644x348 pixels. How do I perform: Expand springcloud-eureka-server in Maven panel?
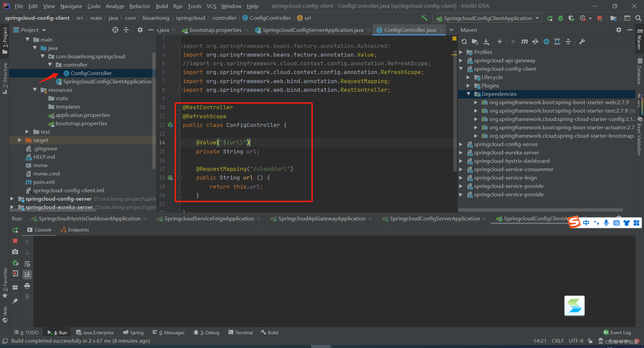point(461,153)
